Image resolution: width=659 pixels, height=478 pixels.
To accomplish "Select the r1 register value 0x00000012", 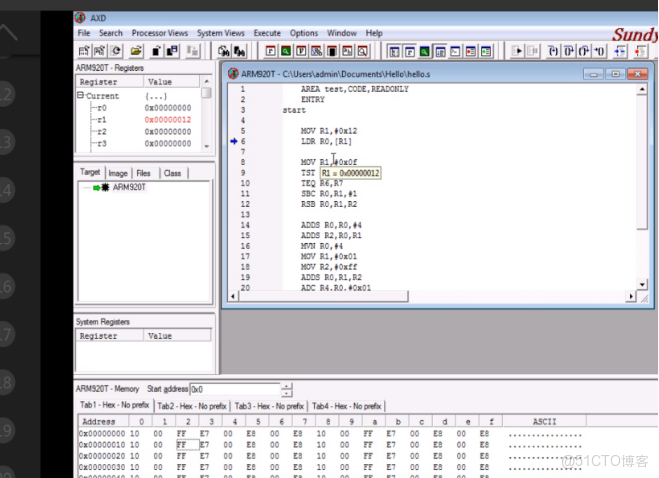I will point(167,119).
